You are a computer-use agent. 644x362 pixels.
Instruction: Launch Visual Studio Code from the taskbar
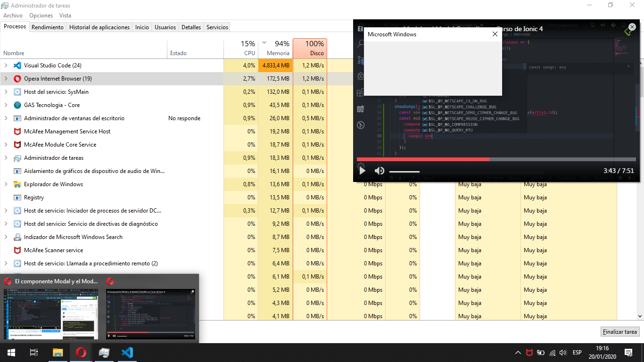[x=126, y=352]
